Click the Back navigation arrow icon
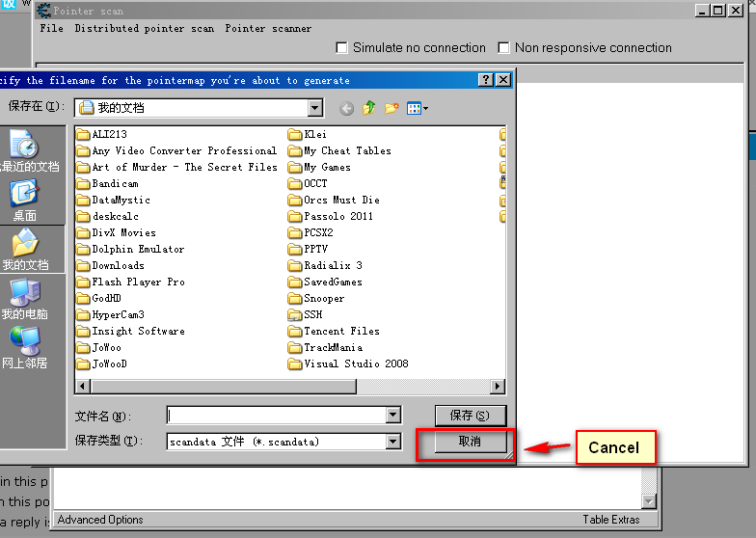The image size is (756, 538). (347, 108)
